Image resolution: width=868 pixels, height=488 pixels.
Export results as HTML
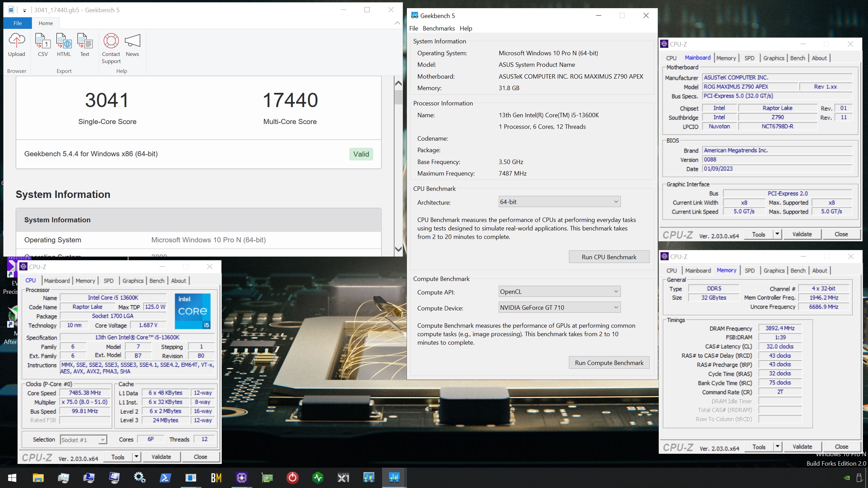[64, 45]
